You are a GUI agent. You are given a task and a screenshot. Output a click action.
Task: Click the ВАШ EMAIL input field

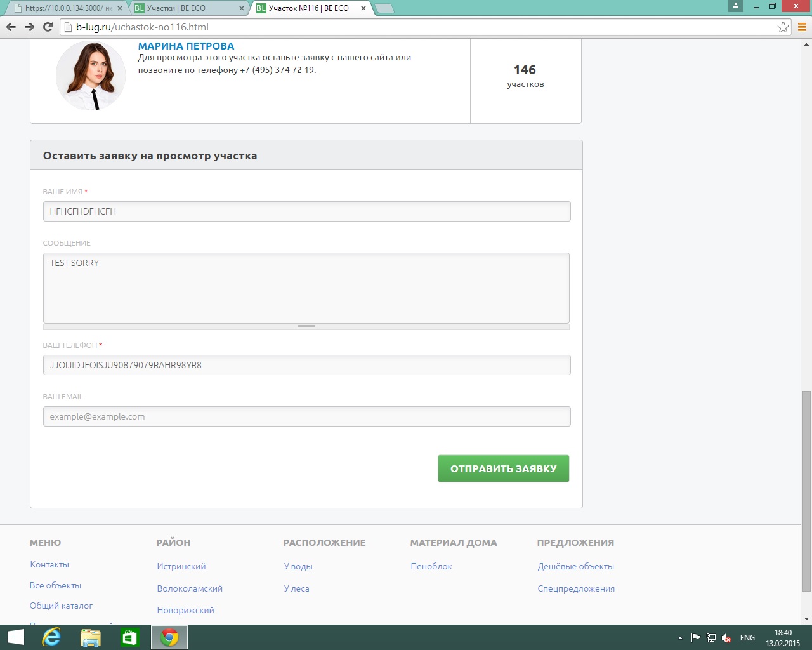click(306, 416)
